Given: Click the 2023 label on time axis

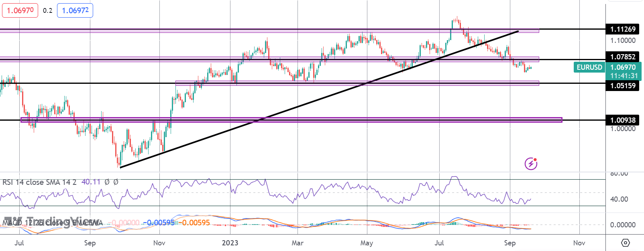Looking at the screenshot, I should coord(230,243).
